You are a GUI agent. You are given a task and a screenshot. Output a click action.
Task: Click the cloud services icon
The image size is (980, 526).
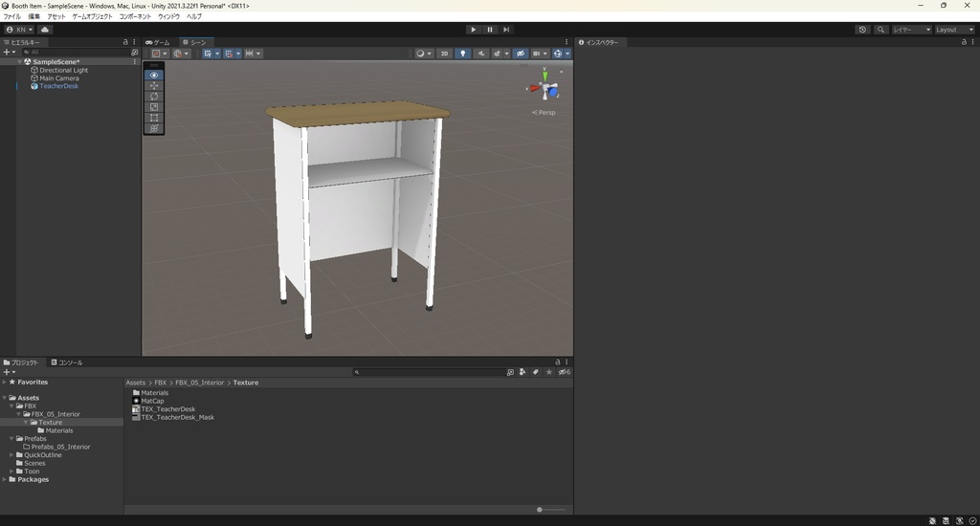44,30
